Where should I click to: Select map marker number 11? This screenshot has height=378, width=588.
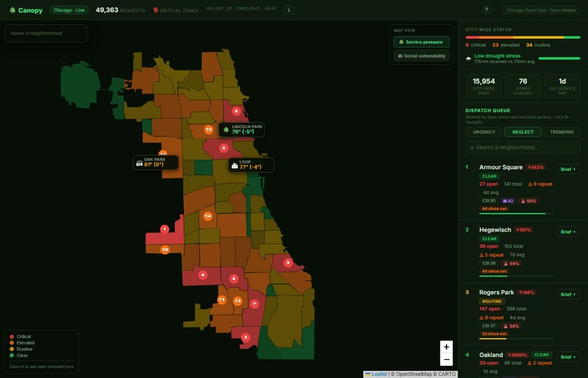tap(222, 300)
